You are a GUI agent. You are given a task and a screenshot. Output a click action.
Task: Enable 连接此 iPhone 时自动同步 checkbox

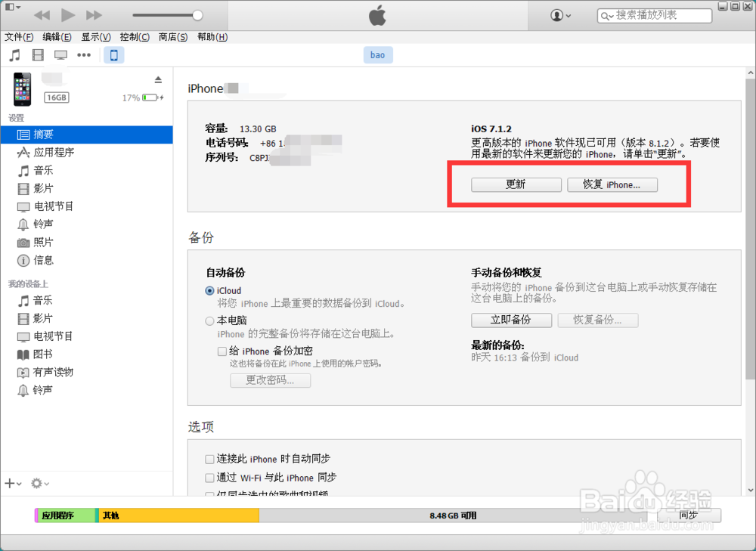click(209, 460)
